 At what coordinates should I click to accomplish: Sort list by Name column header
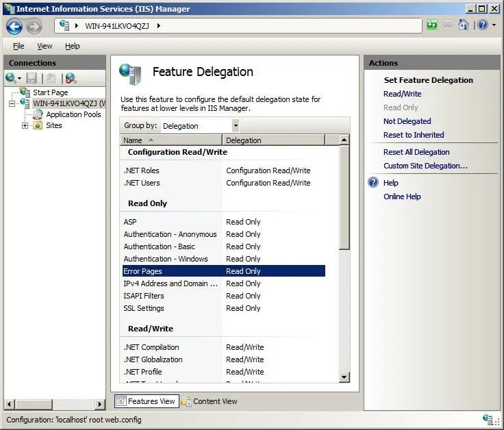tap(171, 140)
